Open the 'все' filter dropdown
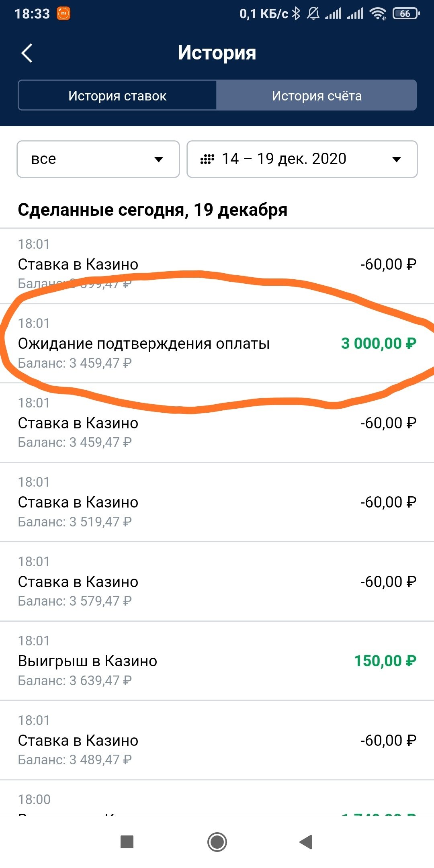Image resolution: width=434 pixels, height=868 pixels. (98, 159)
